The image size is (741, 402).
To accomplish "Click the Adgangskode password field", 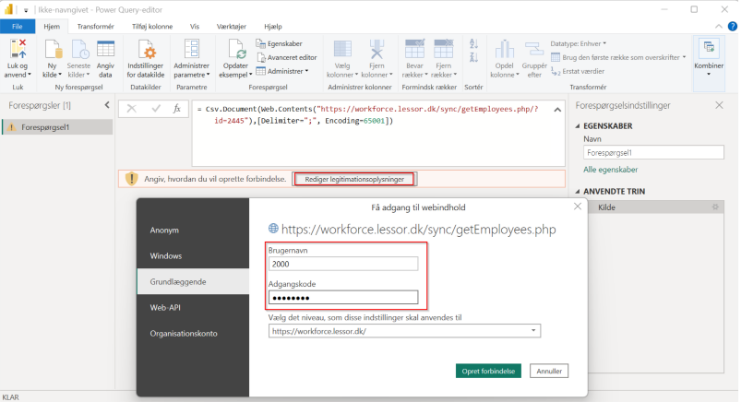I will pos(343,298).
